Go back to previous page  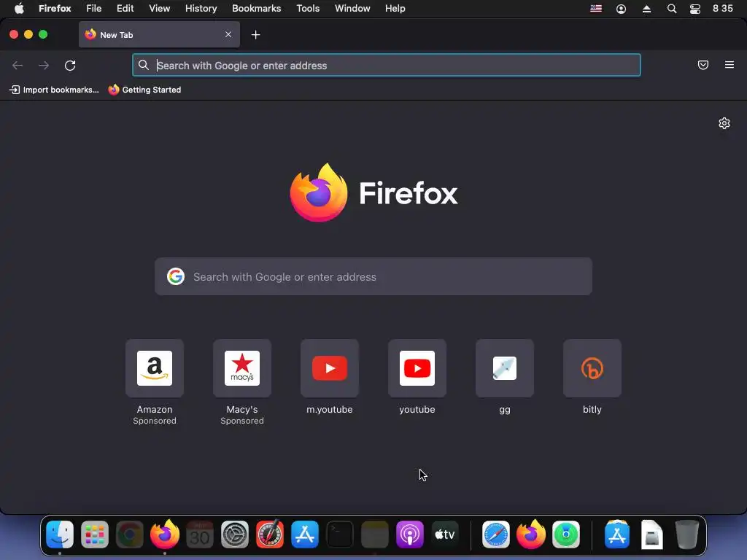18,65
